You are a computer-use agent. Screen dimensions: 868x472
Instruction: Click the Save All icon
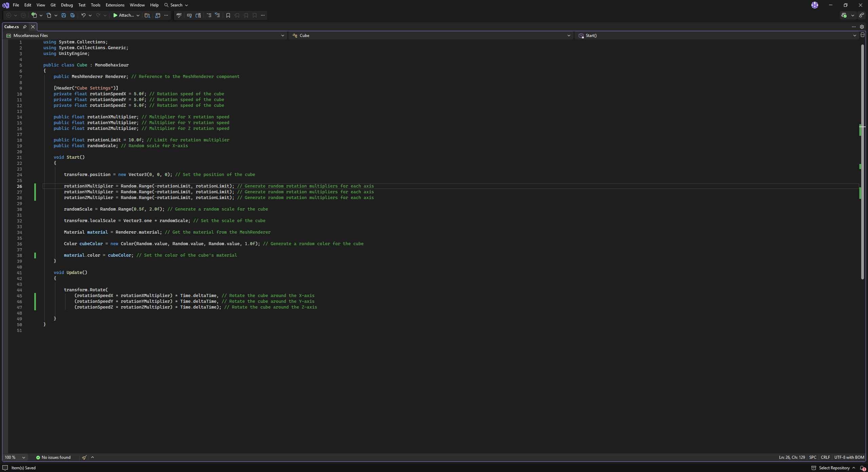tap(72, 15)
